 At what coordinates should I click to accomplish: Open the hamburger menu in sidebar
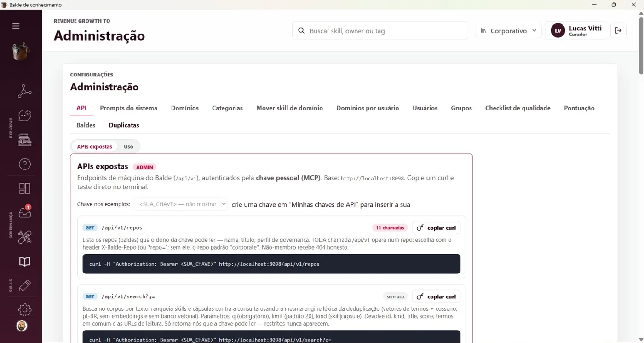pos(16,26)
